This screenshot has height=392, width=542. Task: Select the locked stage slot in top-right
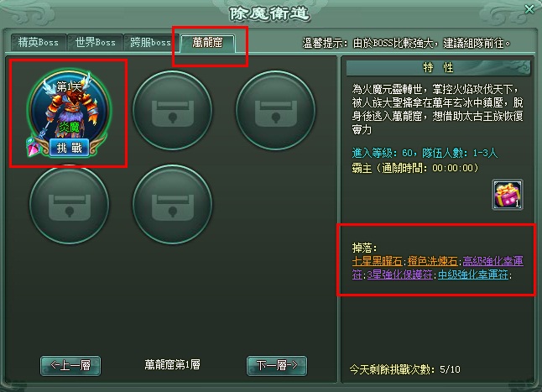pyautogui.click(x=275, y=110)
